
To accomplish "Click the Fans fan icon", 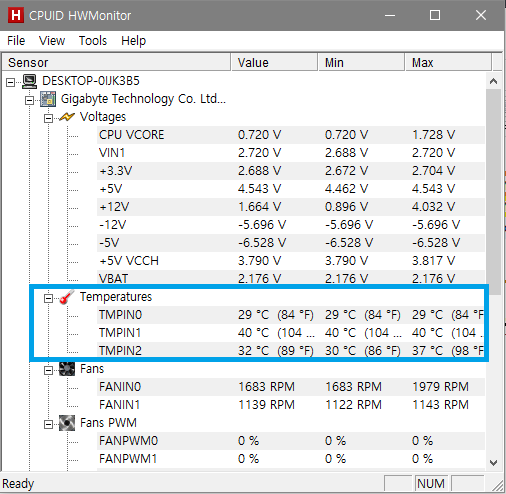I will [67, 369].
